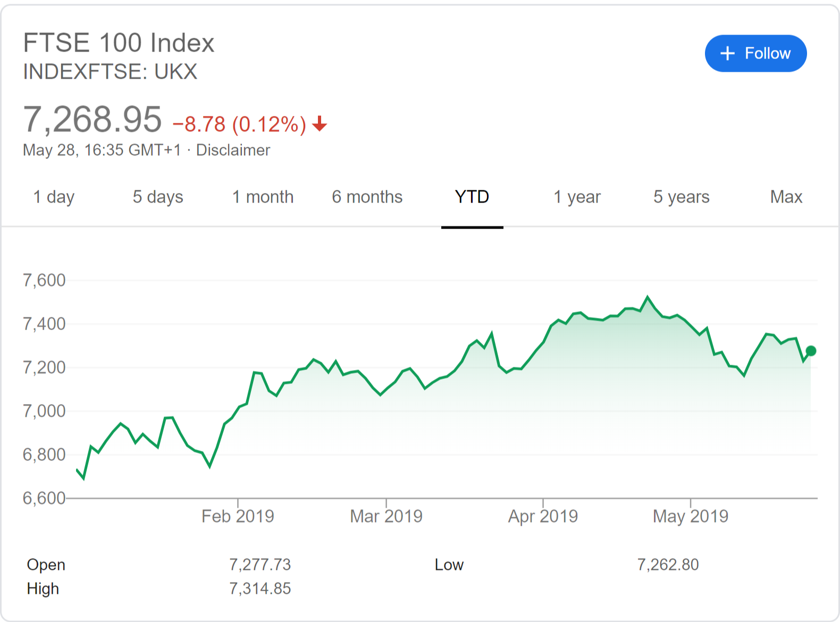
Task: Click the red down arrow icon
Action: tap(320, 124)
